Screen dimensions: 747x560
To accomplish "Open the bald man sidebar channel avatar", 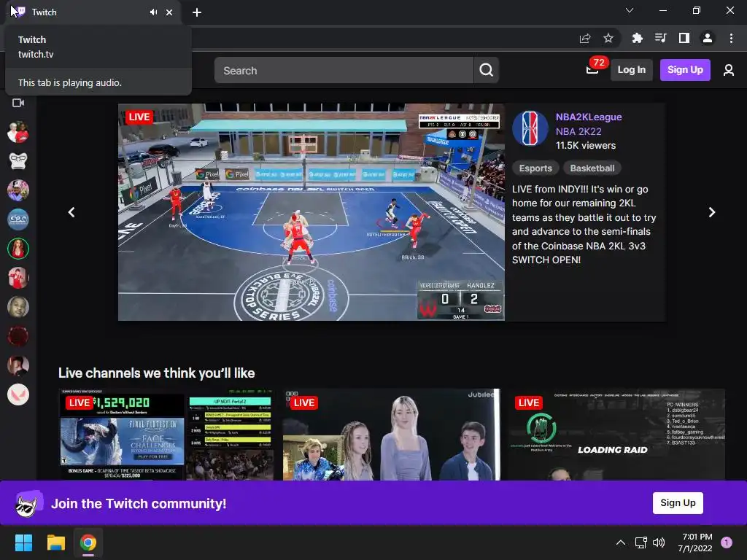I will point(18,307).
